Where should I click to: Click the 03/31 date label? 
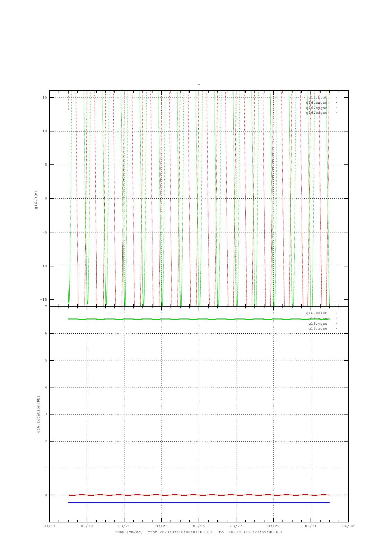click(311, 526)
